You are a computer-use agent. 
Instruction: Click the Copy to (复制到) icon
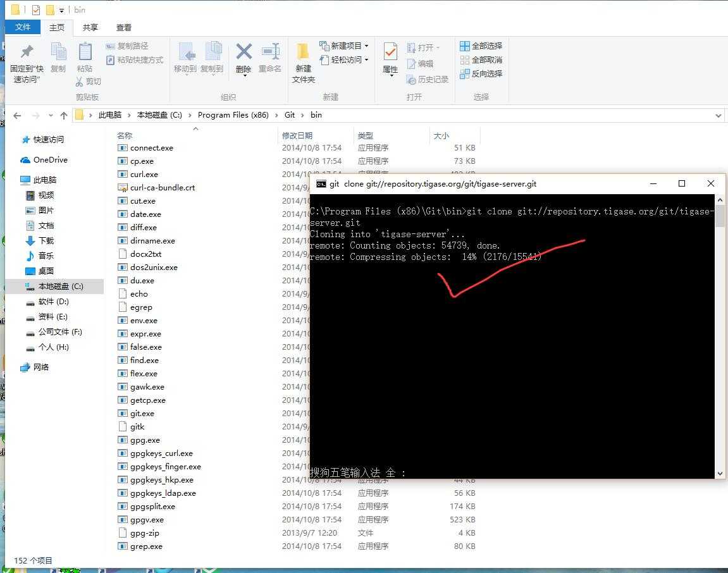[x=213, y=51]
